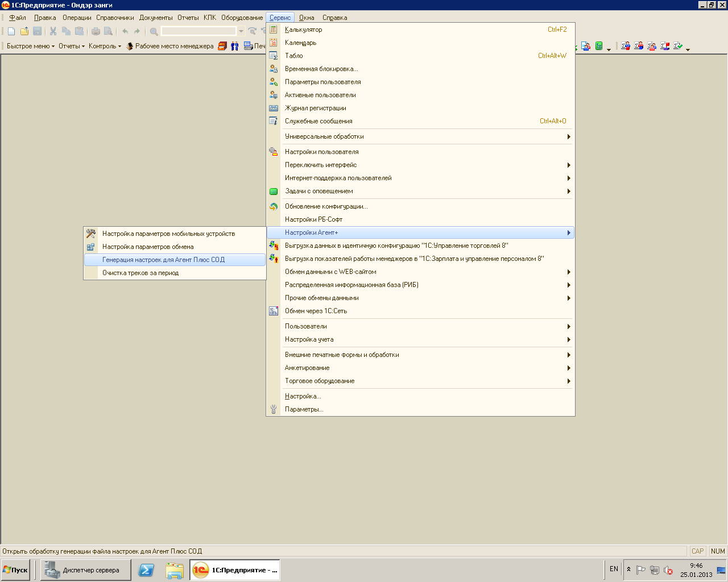Click the search text field in toolbar
Viewport: 728px width, 582px height.
pos(198,31)
